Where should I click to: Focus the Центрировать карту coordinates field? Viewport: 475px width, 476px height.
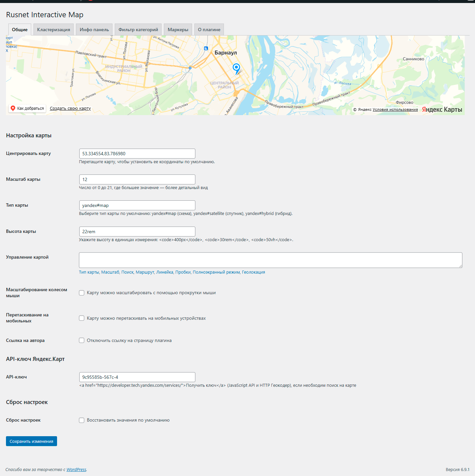tap(137, 154)
